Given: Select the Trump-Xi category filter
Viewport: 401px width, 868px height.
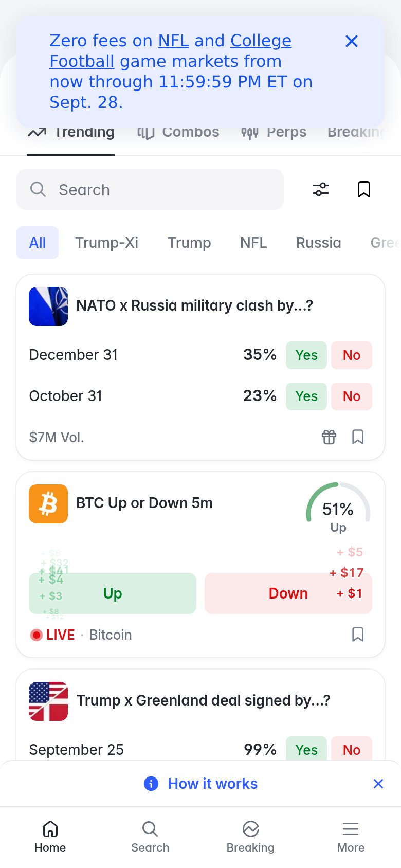Looking at the screenshot, I should [x=107, y=243].
